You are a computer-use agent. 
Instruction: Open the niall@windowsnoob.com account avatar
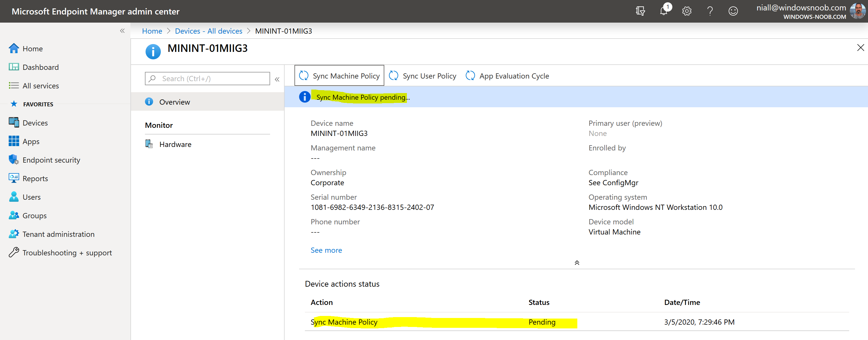858,11
